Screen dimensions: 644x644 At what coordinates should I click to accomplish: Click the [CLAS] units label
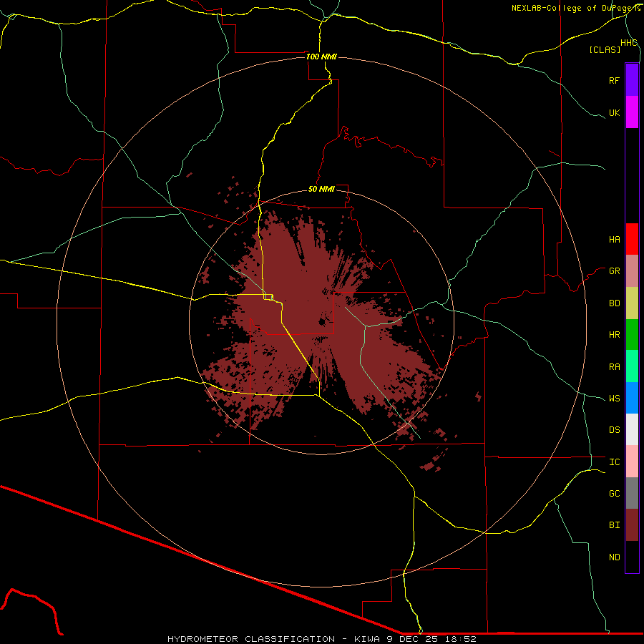pyautogui.click(x=605, y=50)
